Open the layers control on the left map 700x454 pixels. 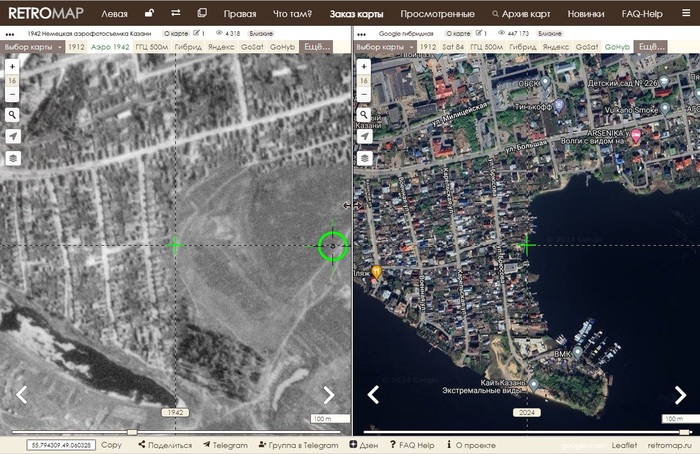(x=12, y=158)
